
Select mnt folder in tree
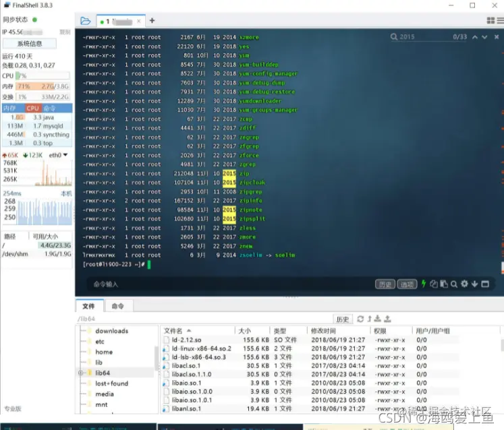[x=101, y=404]
